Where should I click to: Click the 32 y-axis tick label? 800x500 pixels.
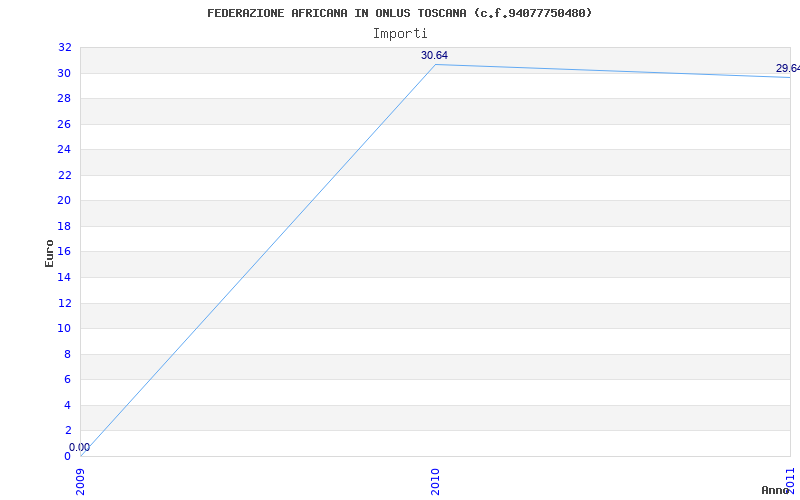(65, 47)
